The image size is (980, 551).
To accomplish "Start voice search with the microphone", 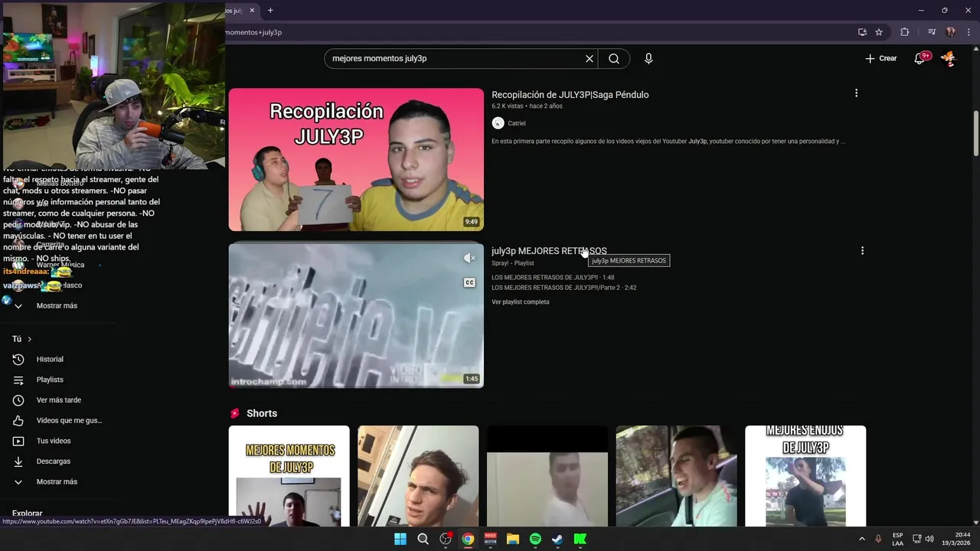I will click(648, 58).
